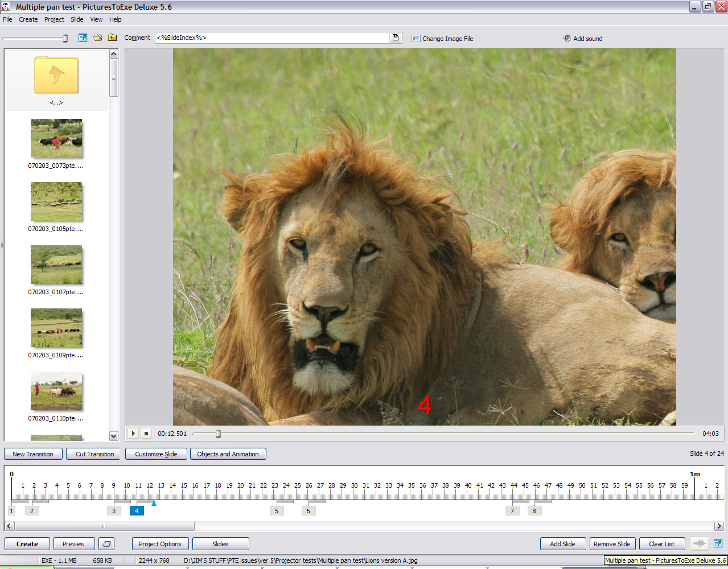The width and height of the screenshot is (728, 569).
Task: Select slide 6 marker on the timeline
Action: coord(308,511)
